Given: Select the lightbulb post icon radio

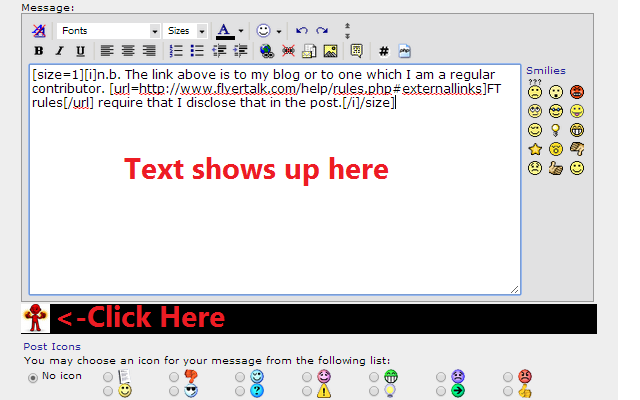Looking at the screenshot, I should pos(374,391).
